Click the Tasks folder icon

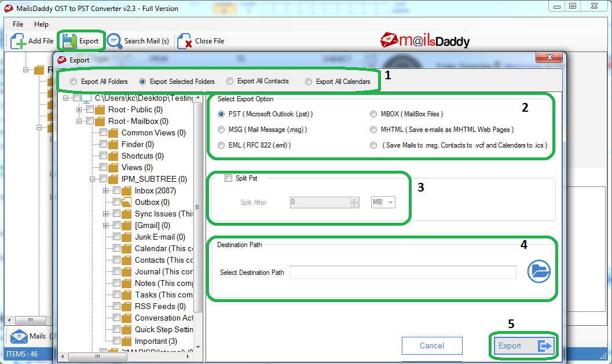pos(126,295)
